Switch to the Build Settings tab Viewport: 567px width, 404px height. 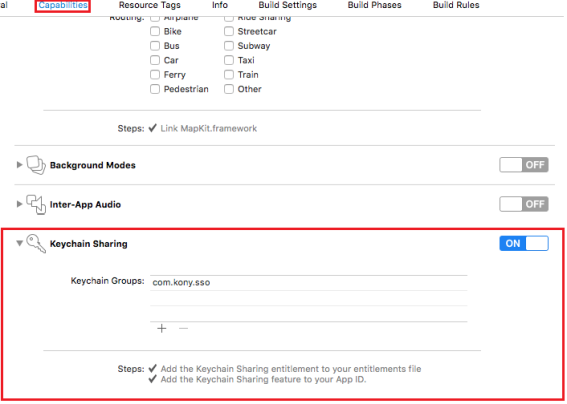(x=287, y=5)
